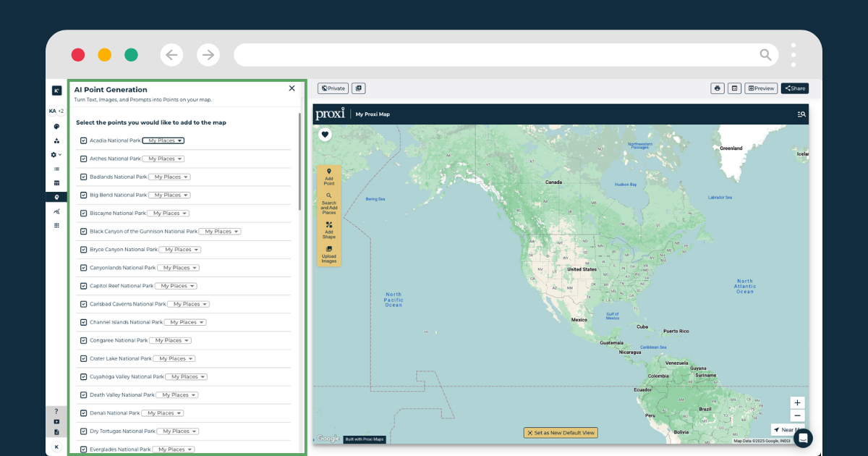Open My Places dropdown for Black Canyon
This screenshot has width=868, height=456.
tap(219, 232)
